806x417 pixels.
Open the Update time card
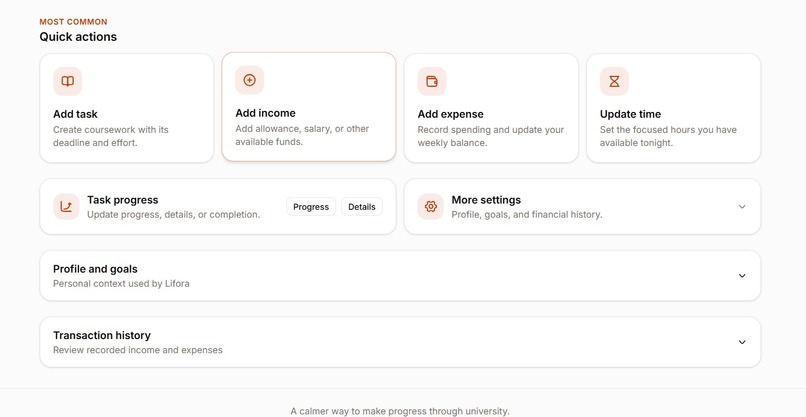coord(673,108)
